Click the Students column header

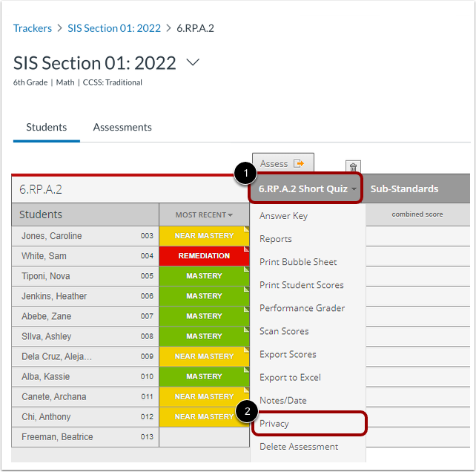point(85,214)
